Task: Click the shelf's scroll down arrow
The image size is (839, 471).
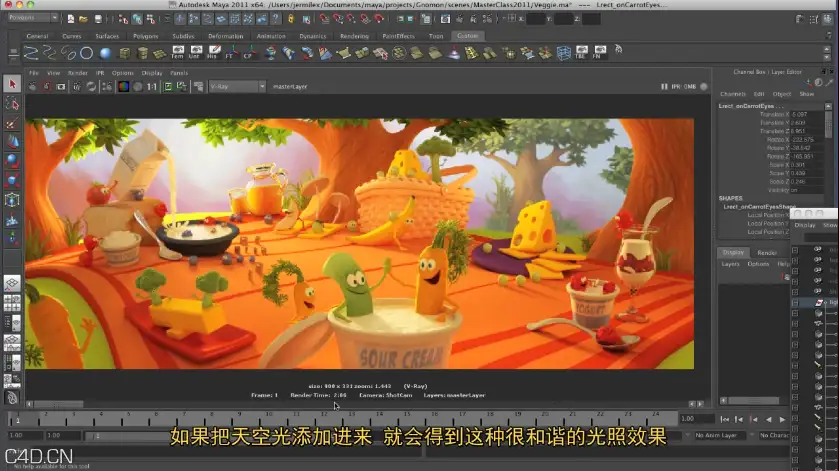Action: pyautogui.click(x=827, y=57)
